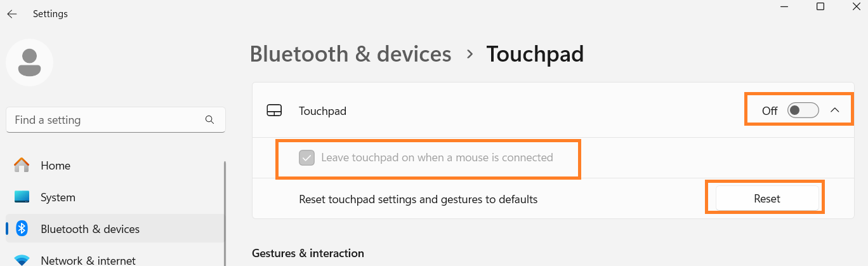Open the System settings page
Image resolution: width=868 pixels, height=266 pixels.
pyautogui.click(x=58, y=197)
